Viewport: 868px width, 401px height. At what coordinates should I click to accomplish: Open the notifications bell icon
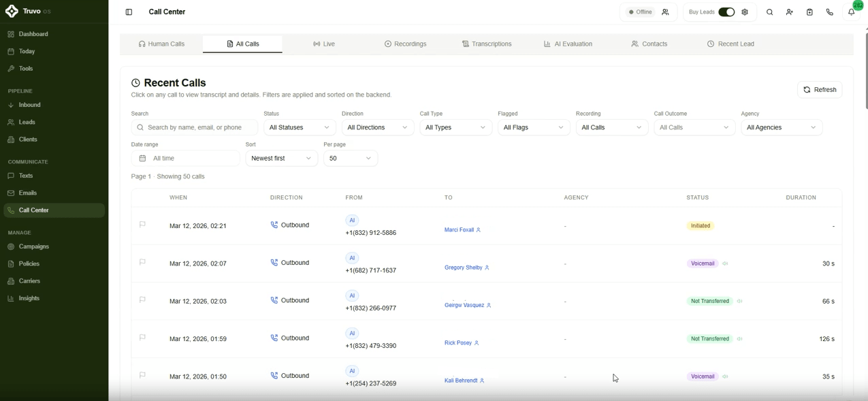click(x=851, y=12)
